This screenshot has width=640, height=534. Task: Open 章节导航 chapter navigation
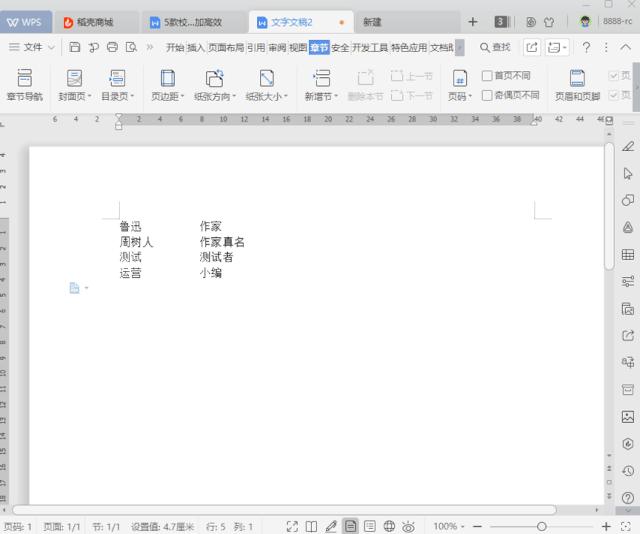[x=24, y=85]
